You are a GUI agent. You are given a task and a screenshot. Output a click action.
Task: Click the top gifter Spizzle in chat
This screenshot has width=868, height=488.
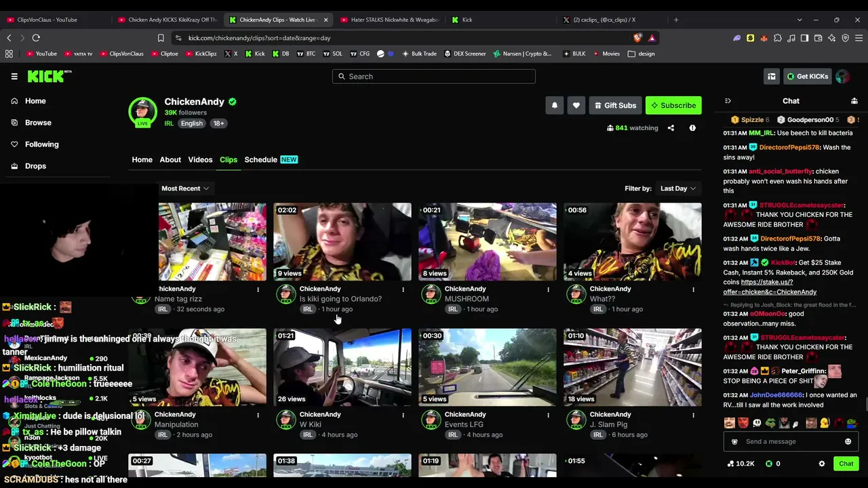[x=750, y=120]
